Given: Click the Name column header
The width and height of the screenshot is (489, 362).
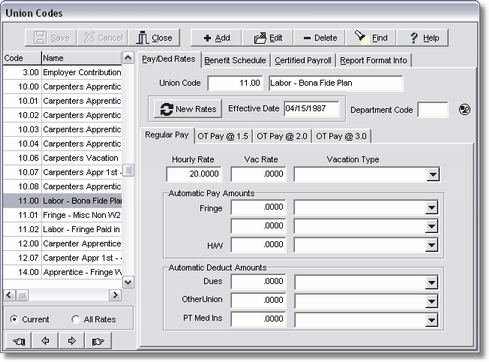Looking at the screenshot, I should 82,58.
